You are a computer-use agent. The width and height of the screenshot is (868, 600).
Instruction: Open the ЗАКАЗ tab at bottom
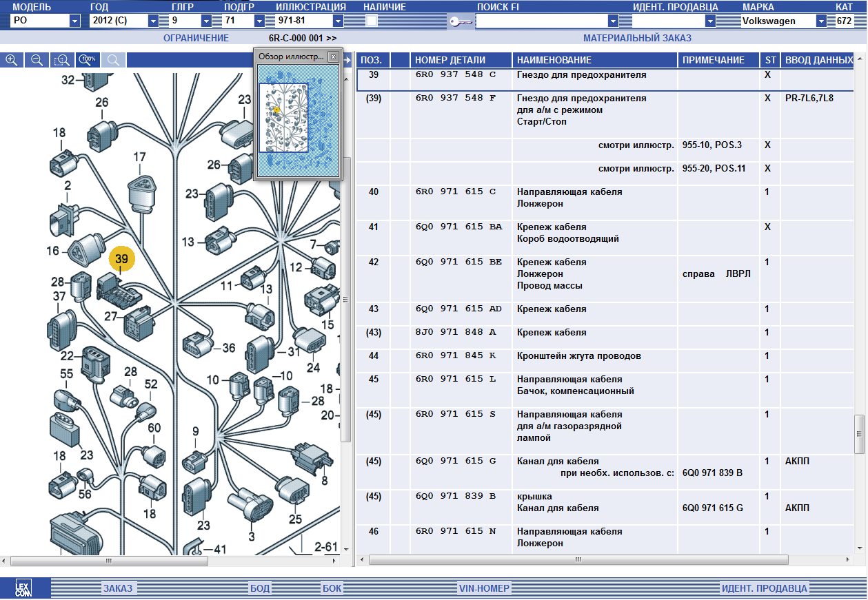117,588
